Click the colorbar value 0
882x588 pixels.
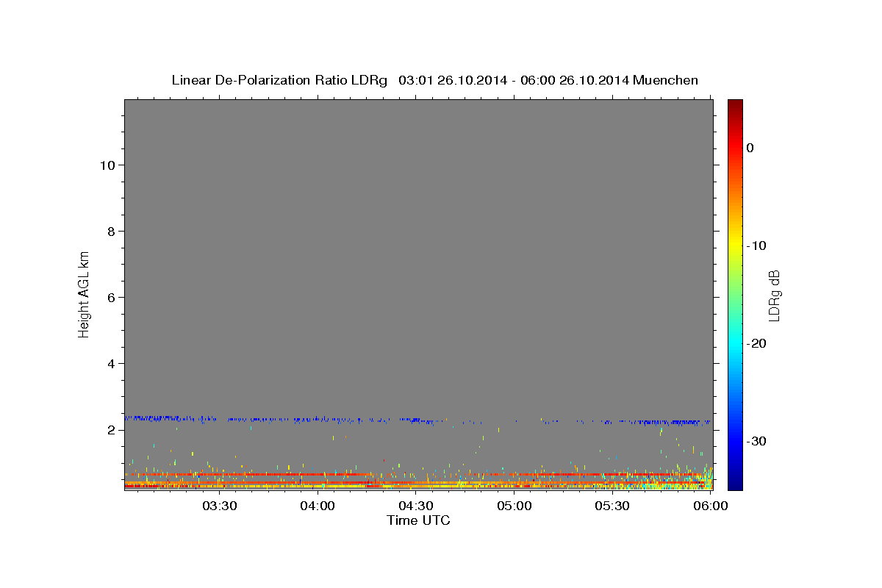(750, 148)
